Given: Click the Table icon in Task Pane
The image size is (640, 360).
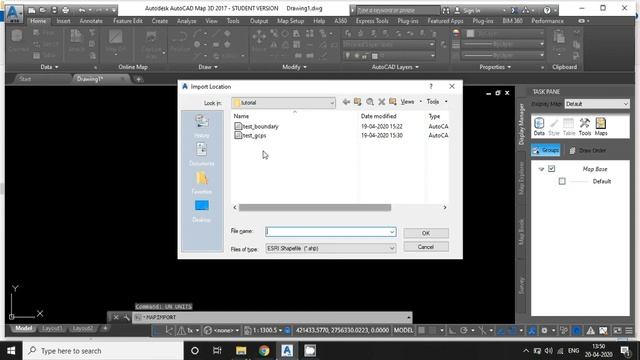Looking at the screenshot, I should (x=569, y=126).
